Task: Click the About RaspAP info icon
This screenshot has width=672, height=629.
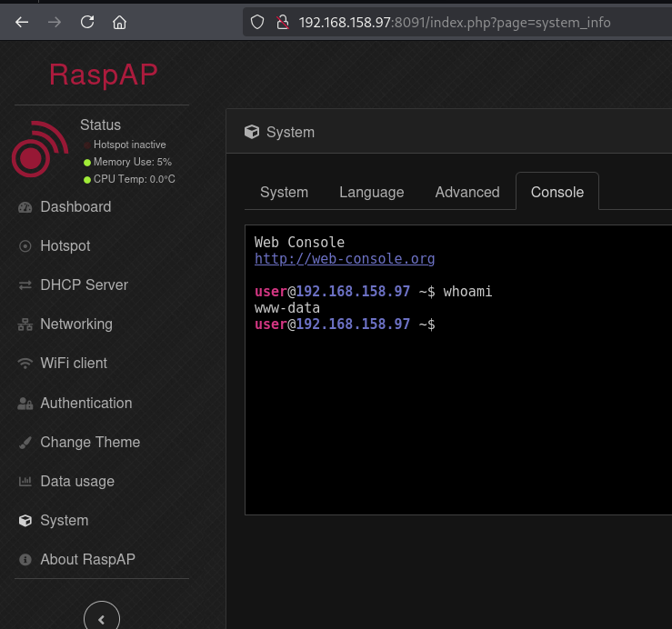Action: [25, 560]
